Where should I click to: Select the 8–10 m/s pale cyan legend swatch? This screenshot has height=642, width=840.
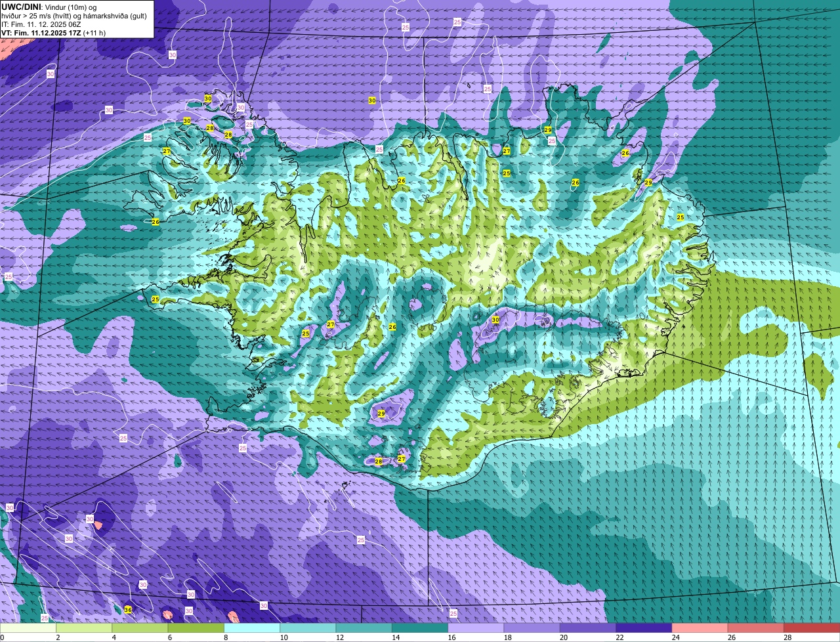(252, 628)
